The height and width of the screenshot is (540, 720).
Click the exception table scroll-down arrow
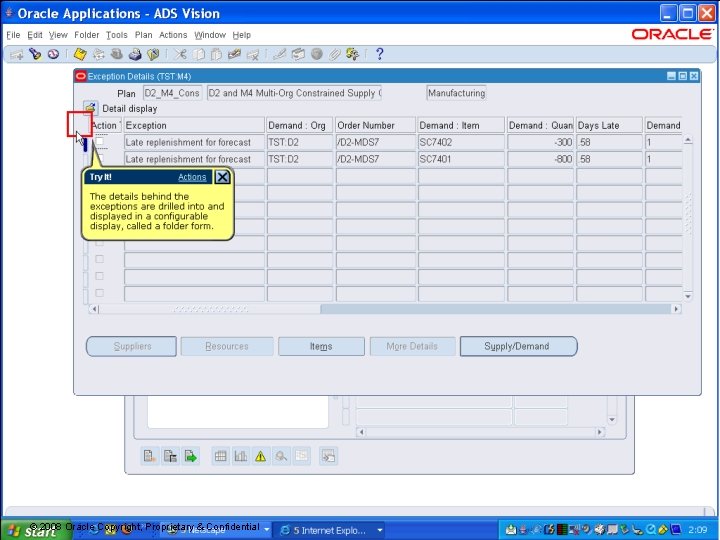click(x=688, y=296)
